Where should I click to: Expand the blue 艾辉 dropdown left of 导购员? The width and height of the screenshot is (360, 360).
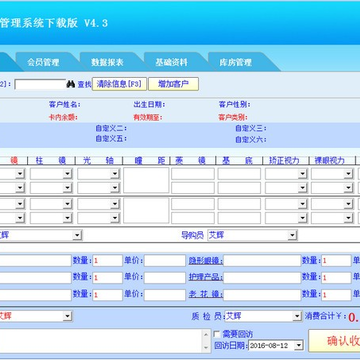[x=77, y=235]
